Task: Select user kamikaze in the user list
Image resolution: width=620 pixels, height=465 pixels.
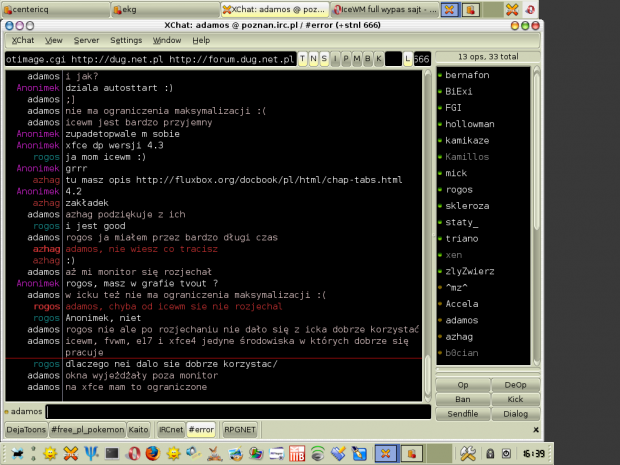Action: pyautogui.click(x=467, y=140)
